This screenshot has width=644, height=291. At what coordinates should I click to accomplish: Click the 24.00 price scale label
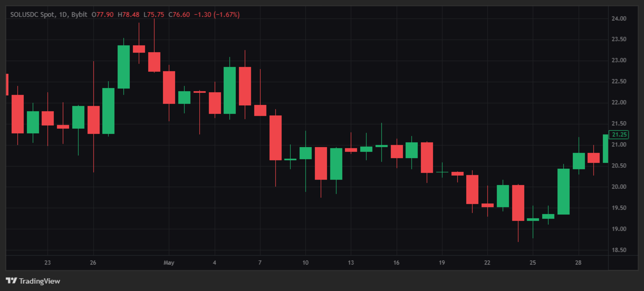pos(620,18)
